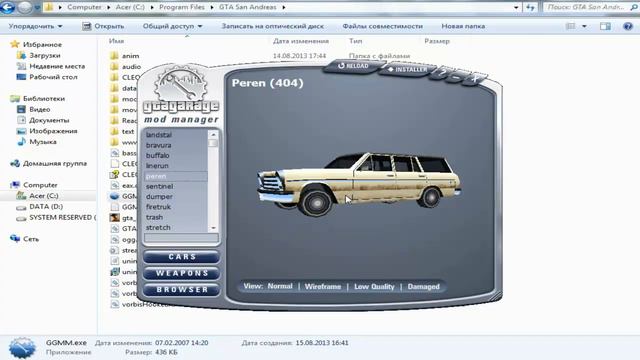This screenshot has height=360, width=640.
Task: Open the INSTALLER in mod manager
Action: click(407, 69)
